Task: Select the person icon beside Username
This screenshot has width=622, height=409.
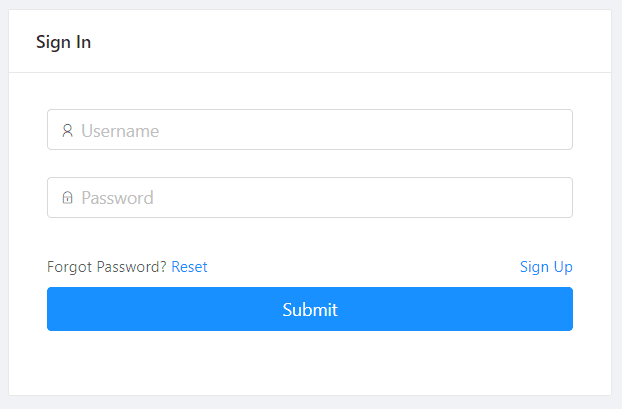Action: [67, 130]
